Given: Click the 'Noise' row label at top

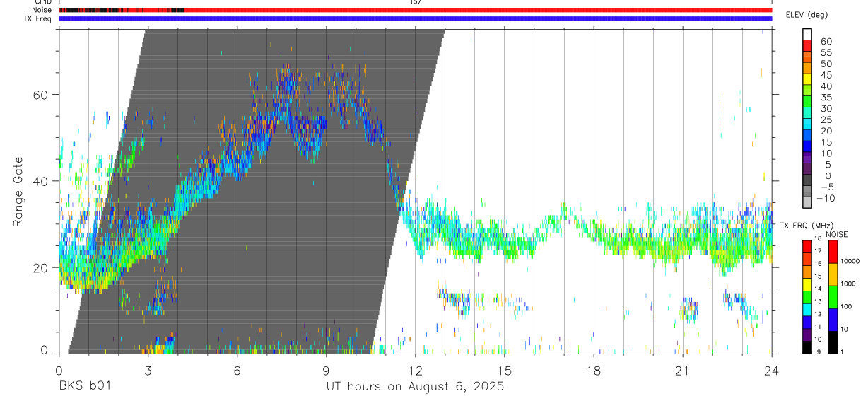Looking at the screenshot, I should [42, 10].
